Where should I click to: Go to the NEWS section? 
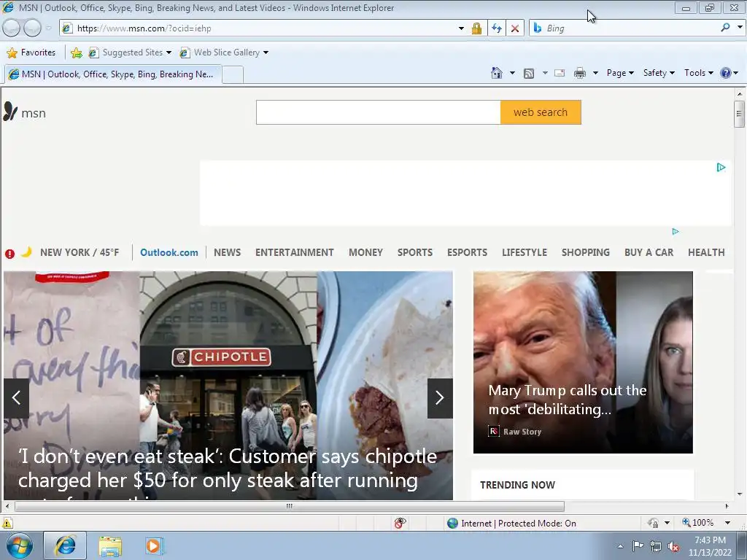coord(228,252)
